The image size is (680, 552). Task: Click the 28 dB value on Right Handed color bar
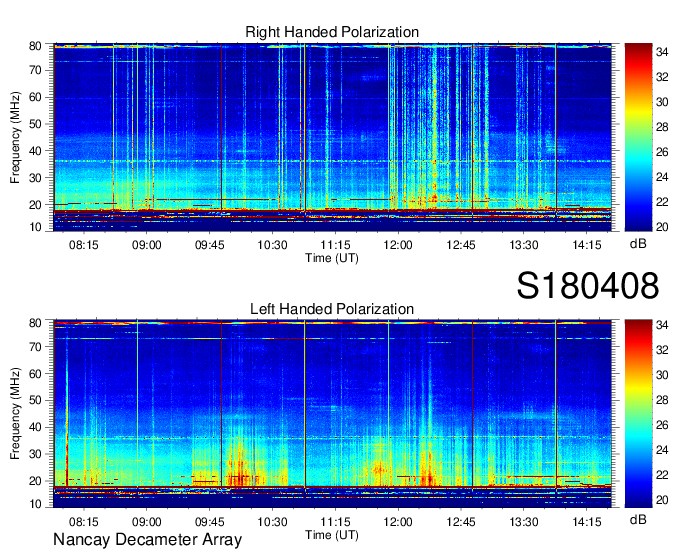point(662,127)
